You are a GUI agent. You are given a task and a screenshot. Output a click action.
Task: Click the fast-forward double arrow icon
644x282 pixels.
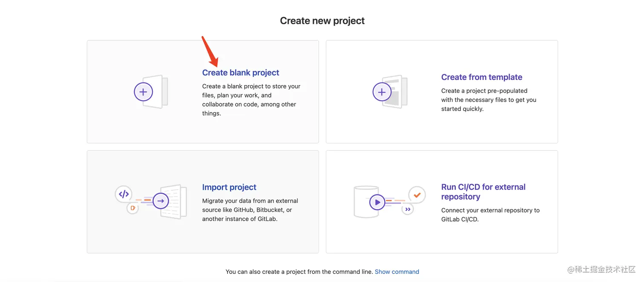pos(408,209)
